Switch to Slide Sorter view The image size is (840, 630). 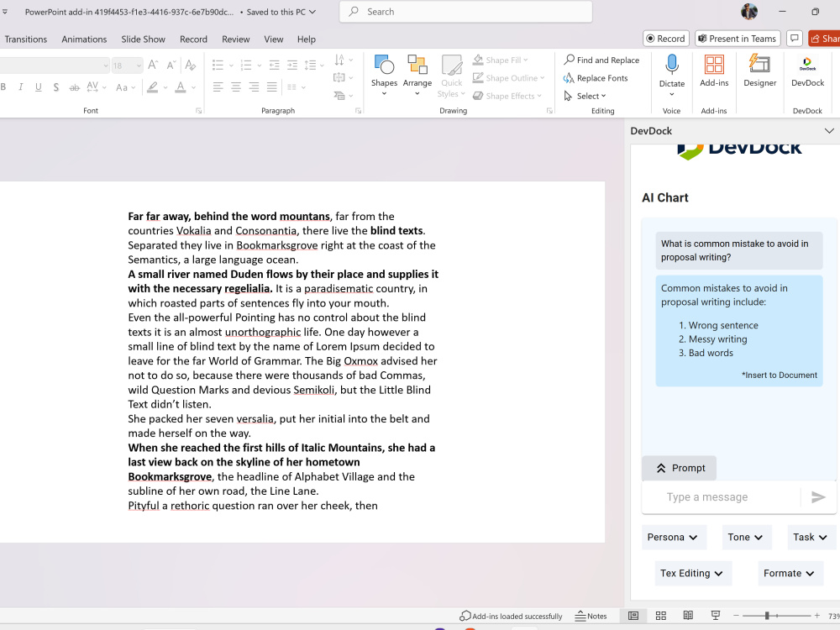661,616
